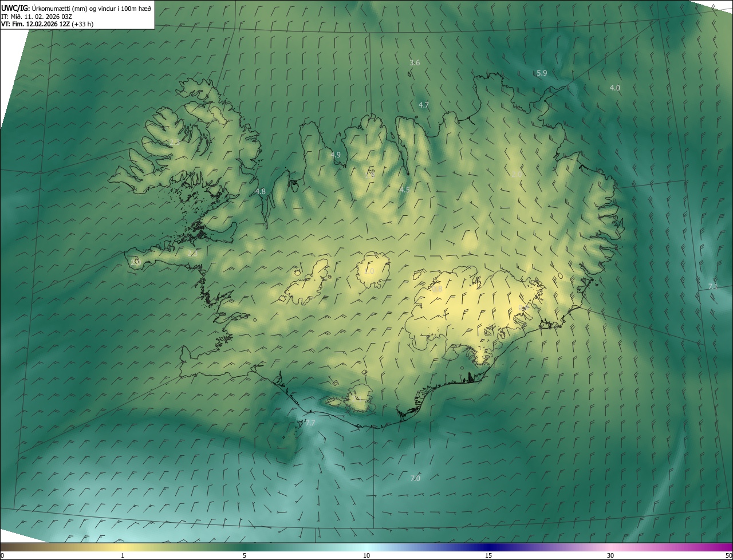
Task: Click the 4.9 value label on the map
Action: tap(336, 155)
